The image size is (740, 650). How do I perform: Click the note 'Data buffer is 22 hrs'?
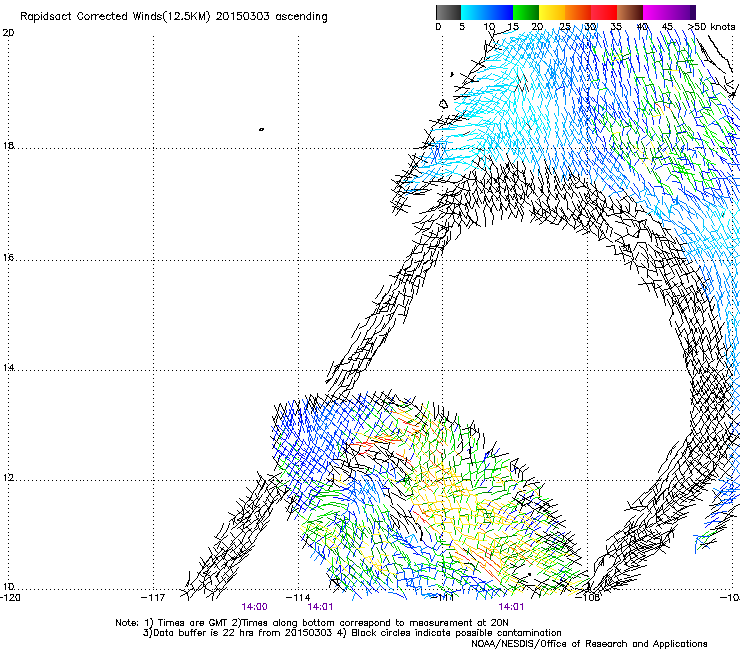[x=204, y=633]
